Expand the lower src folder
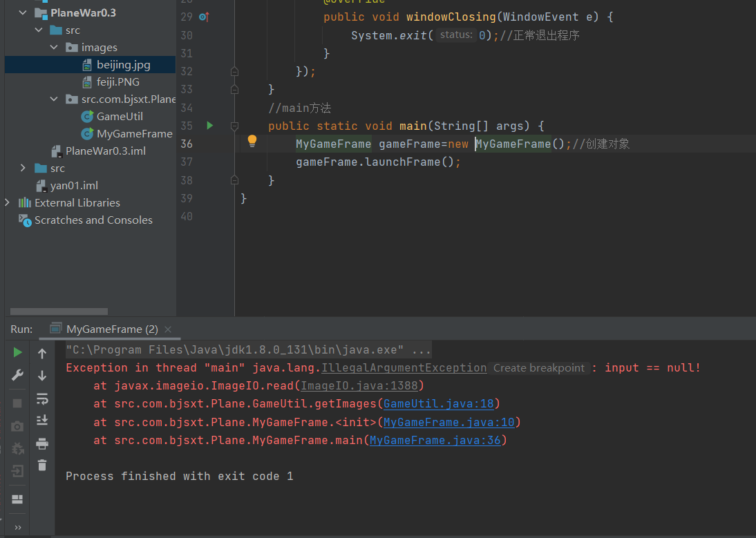Image resolution: width=756 pixels, height=538 pixels. click(23, 168)
